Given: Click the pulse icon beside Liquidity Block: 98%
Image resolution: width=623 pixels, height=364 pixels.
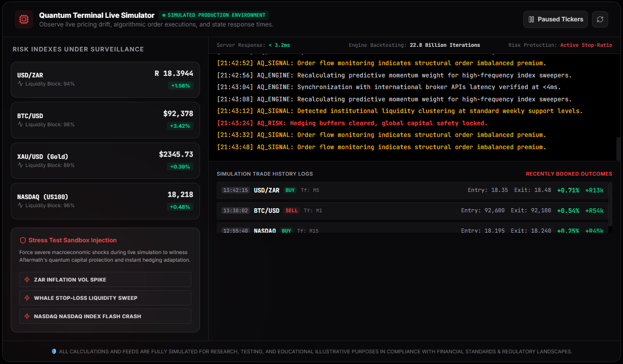Looking at the screenshot, I should pyautogui.click(x=20, y=124).
